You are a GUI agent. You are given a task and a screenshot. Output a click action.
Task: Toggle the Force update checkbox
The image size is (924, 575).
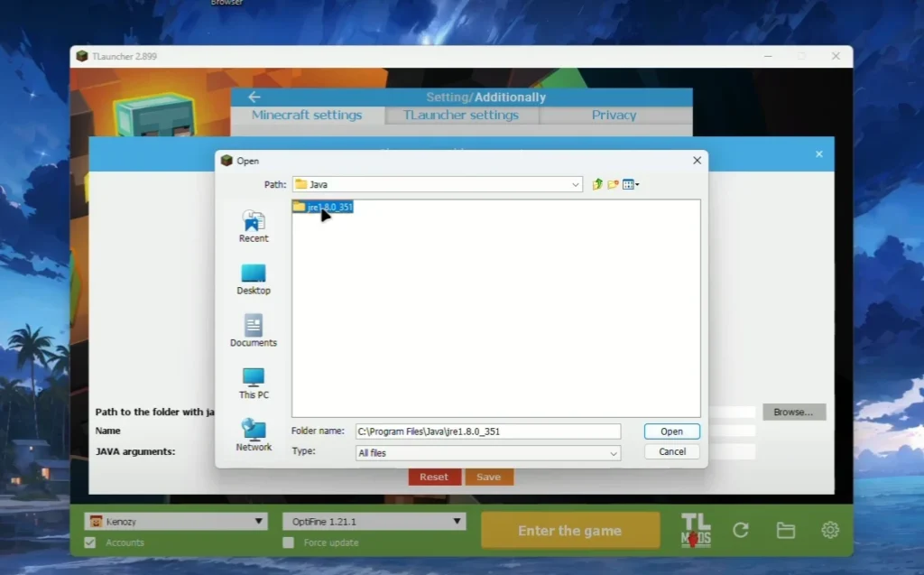(x=288, y=543)
